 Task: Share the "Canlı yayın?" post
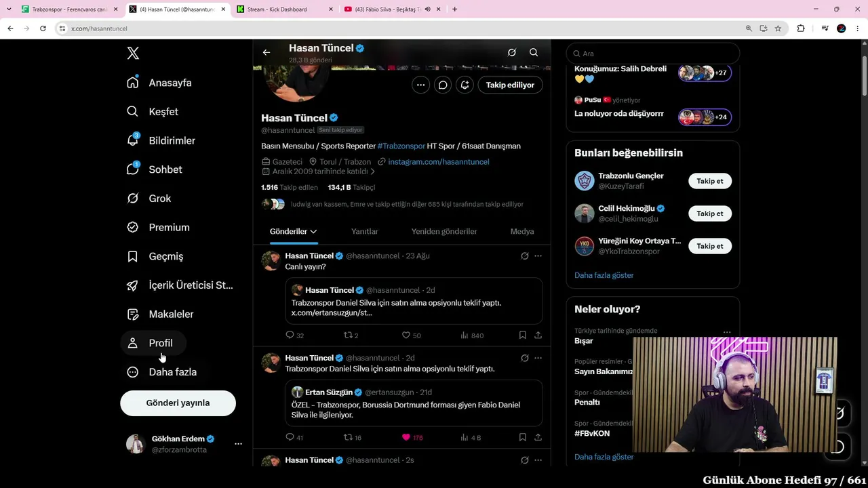[x=538, y=335]
